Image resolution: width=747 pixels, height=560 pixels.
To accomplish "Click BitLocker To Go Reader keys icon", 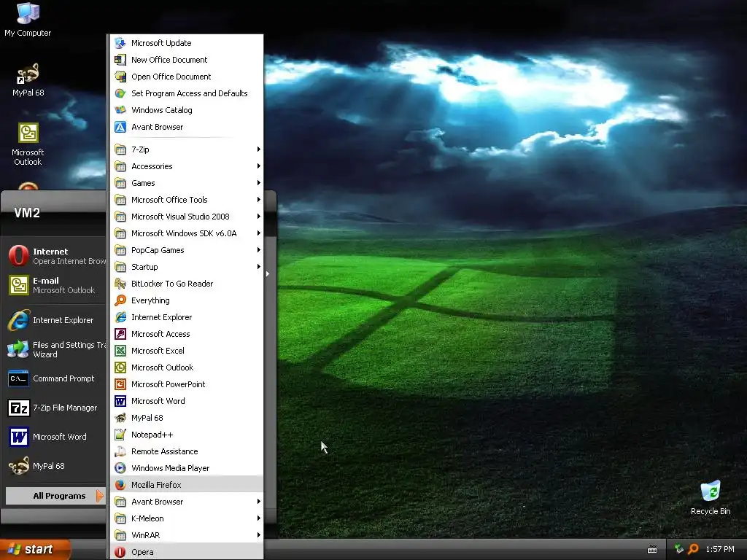I will click(x=120, y=284).
